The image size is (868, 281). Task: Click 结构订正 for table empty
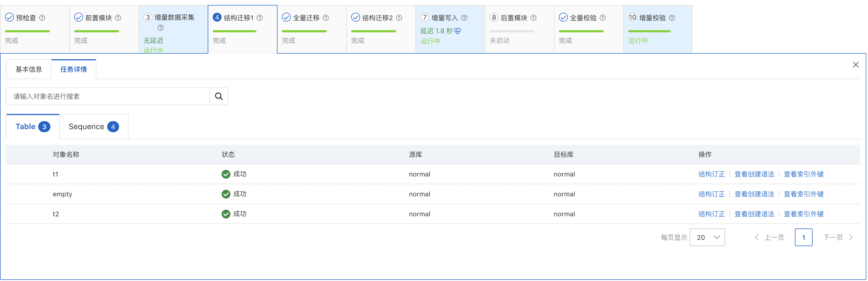point(712,194)
